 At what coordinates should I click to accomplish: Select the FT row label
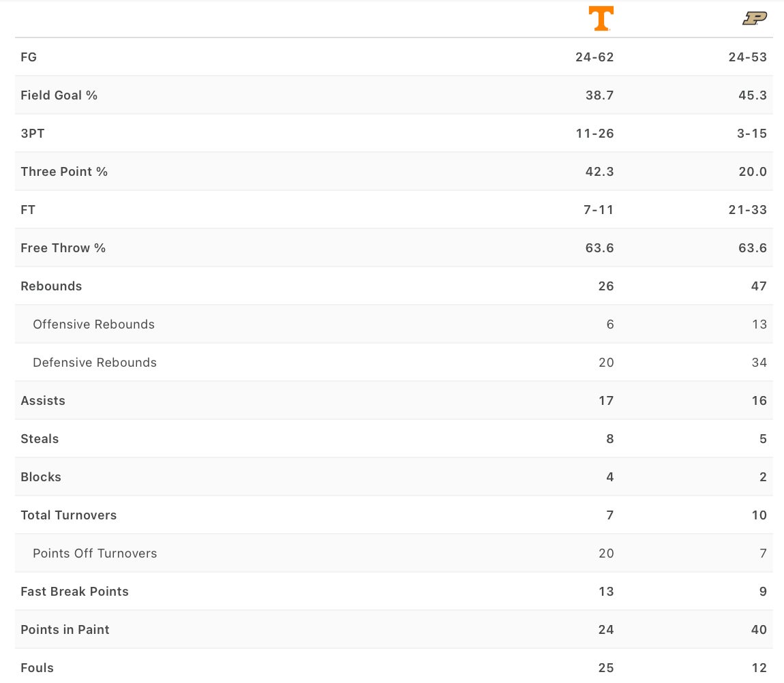[x=28, y=210]
